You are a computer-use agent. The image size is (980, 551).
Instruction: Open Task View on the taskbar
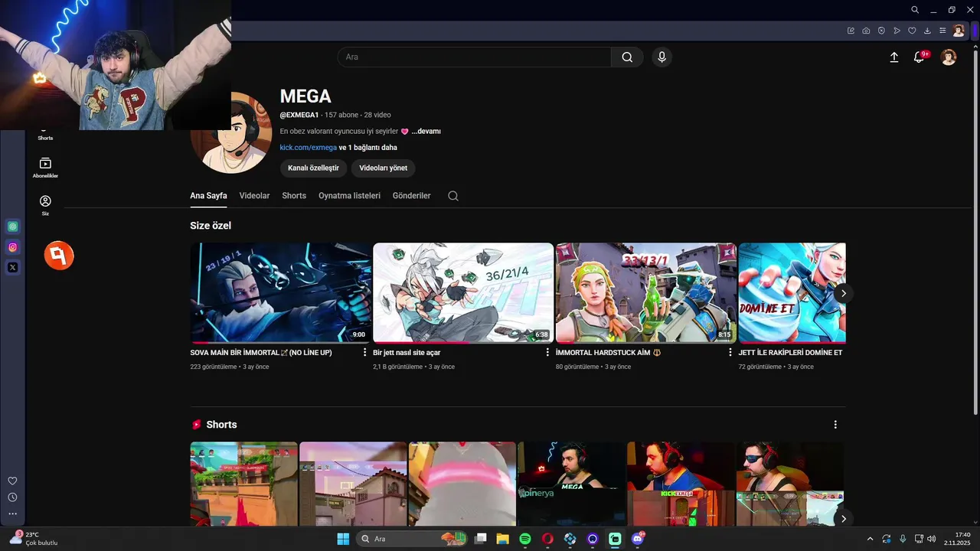480,539
